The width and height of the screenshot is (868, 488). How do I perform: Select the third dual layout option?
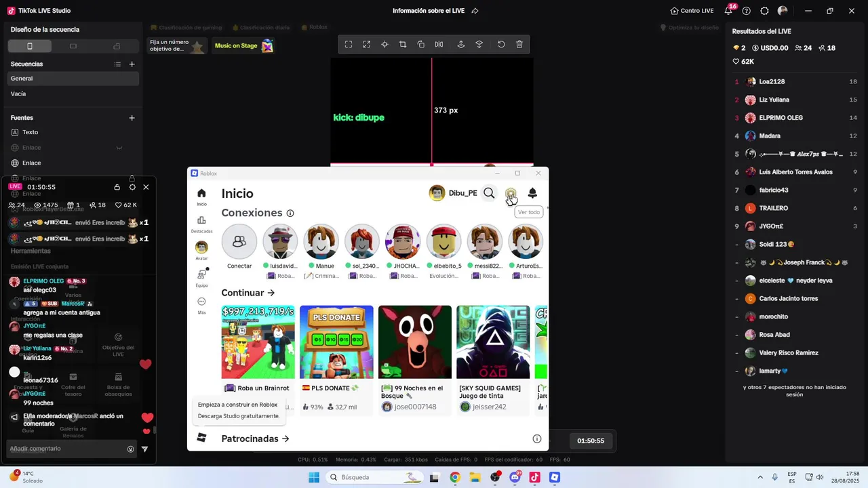[x=117, y=46]
